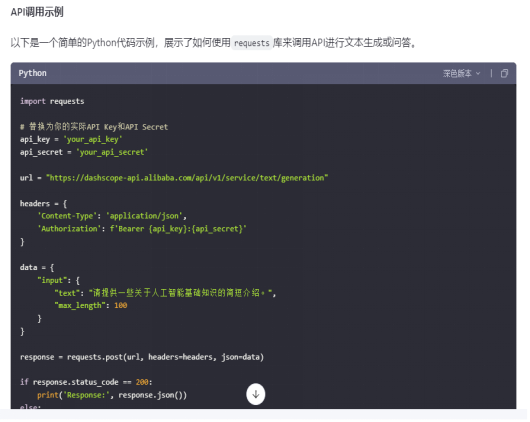
Task: Click the requests.post call line
Action: (142, 357)
